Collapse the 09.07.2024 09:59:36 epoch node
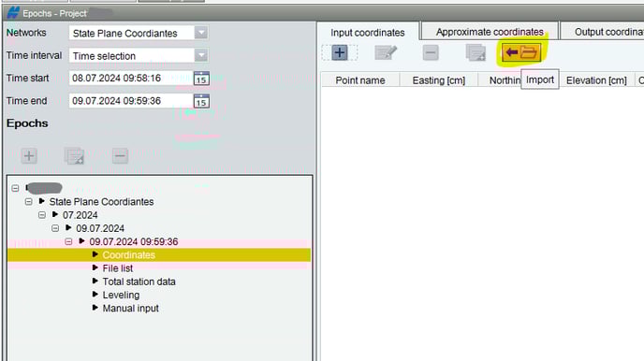 coord(68,241)
